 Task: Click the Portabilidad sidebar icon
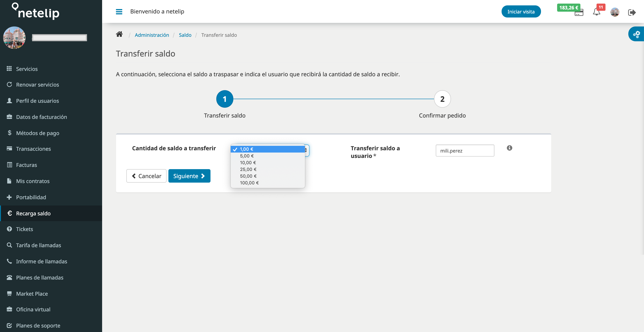coord(9,197)
